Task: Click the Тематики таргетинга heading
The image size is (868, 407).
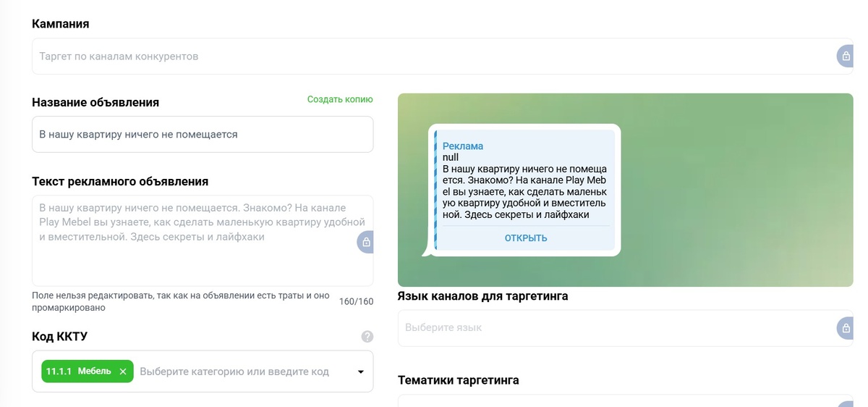Action: [x=459, y=380]
